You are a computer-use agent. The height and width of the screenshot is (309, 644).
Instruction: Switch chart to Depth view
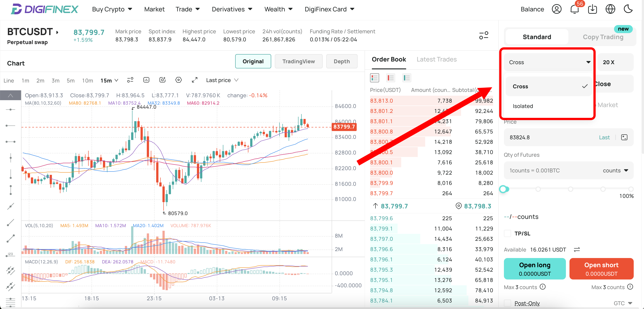pos(342,61)
